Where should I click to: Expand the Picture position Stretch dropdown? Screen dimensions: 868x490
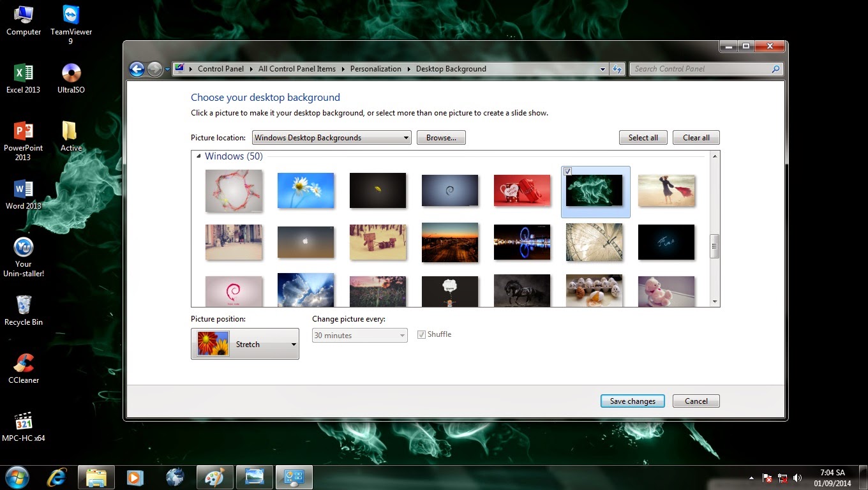coord(245,344)
